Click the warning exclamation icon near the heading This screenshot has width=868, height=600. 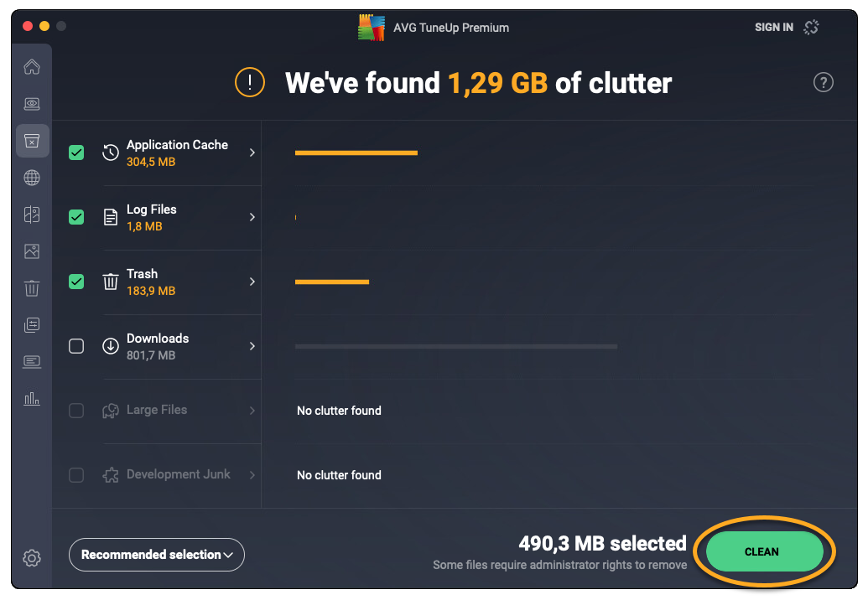[x=250, y=82]
